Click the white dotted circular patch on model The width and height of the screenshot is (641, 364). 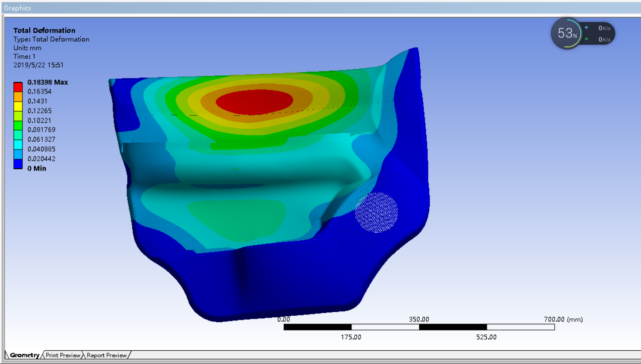coord(376,212)
